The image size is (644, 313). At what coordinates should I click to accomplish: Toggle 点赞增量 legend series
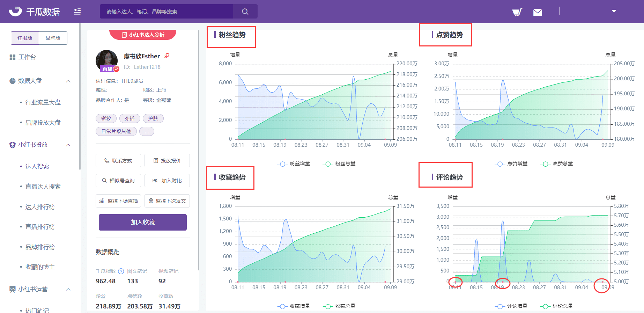(x=511, y=164)
